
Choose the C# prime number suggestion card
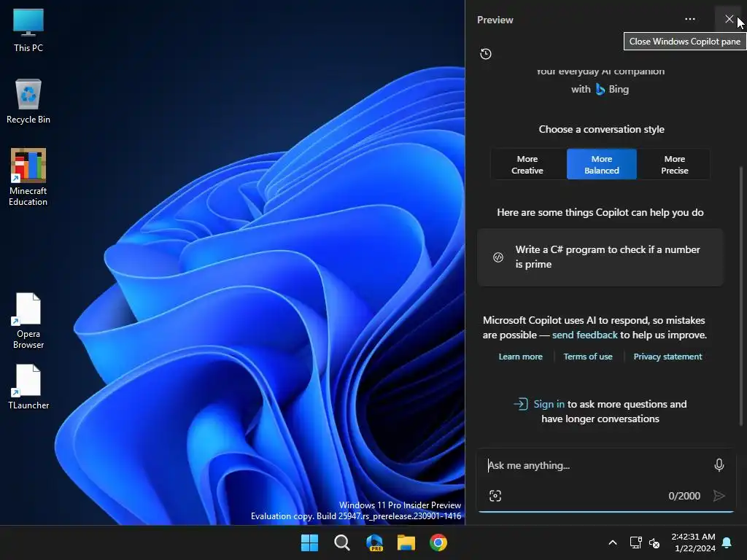pos(600,257)
